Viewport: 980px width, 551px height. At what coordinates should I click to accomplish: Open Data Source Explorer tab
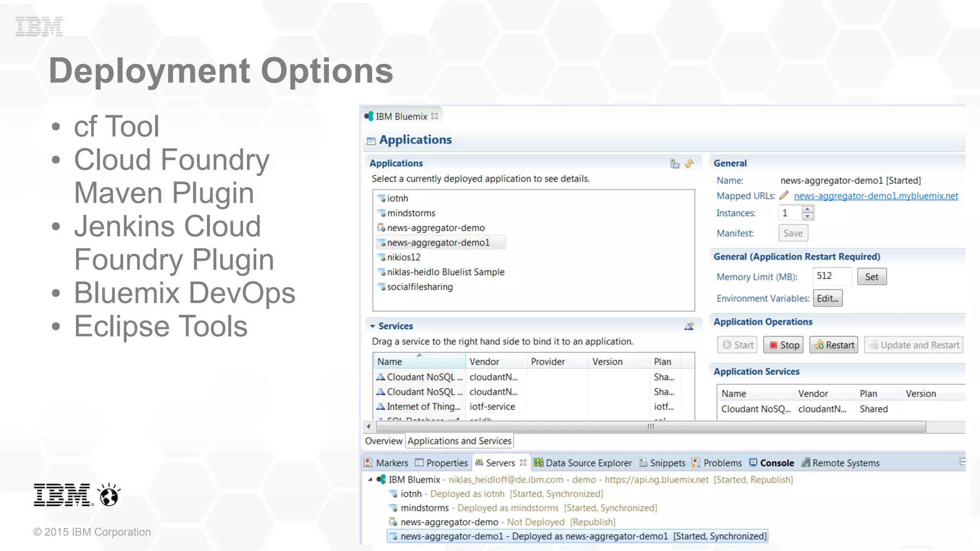tap(583, 463)
